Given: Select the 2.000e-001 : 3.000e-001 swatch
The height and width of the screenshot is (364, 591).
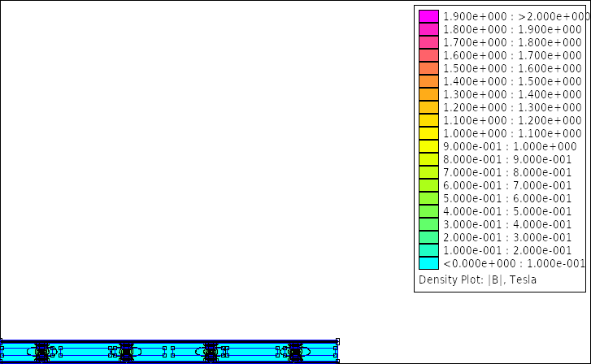Looking at the screenshot, I should (428, 237).
